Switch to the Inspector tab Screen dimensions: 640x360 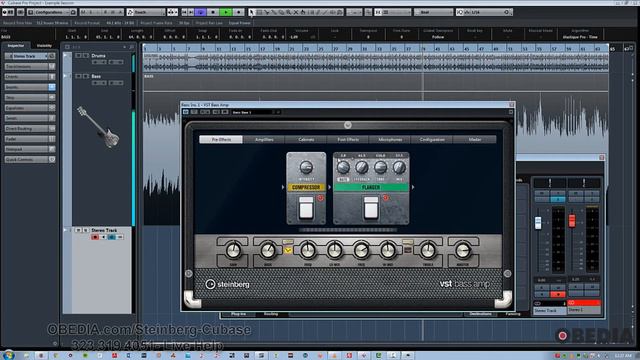(16, 46)
